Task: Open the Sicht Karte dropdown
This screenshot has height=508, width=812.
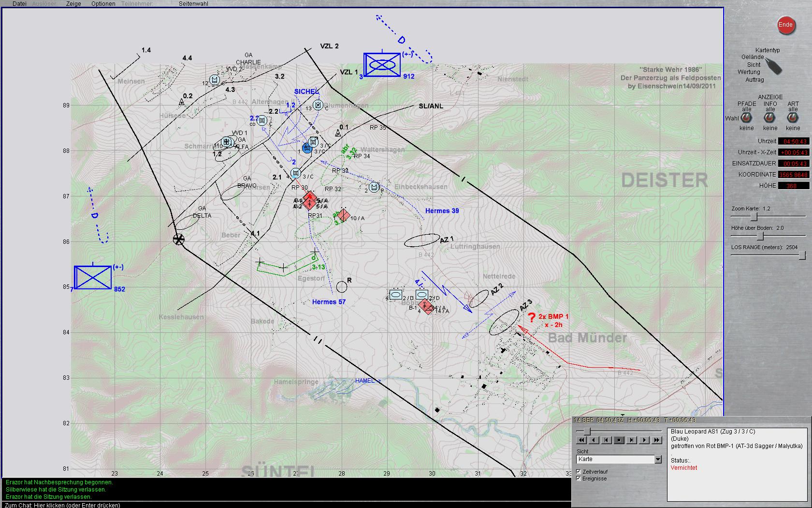Action: point(658,459)
